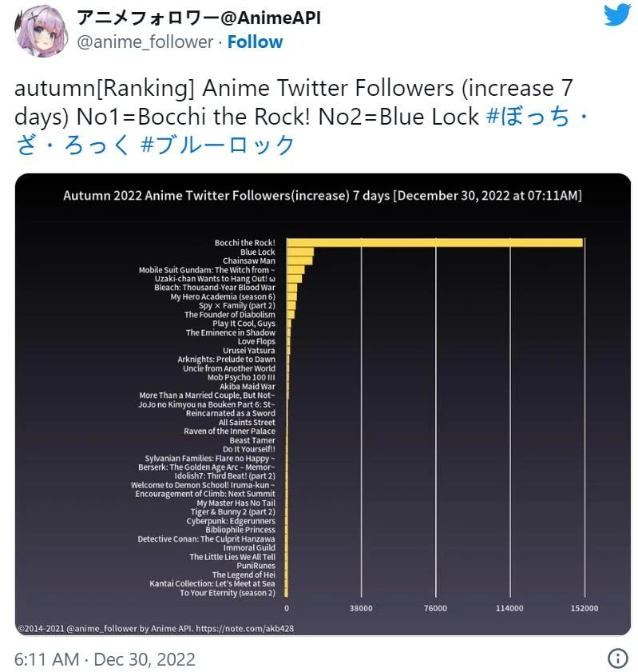The image size is (638, 672).
Task: Open the tweet info circle icon
Action: (x=617, y=658)
